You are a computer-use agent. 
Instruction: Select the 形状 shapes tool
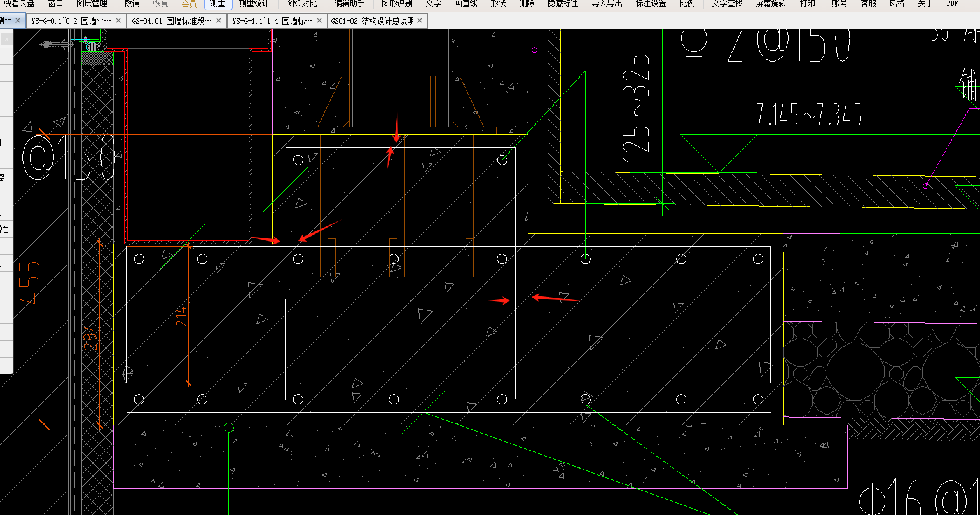tap(498, 4)
